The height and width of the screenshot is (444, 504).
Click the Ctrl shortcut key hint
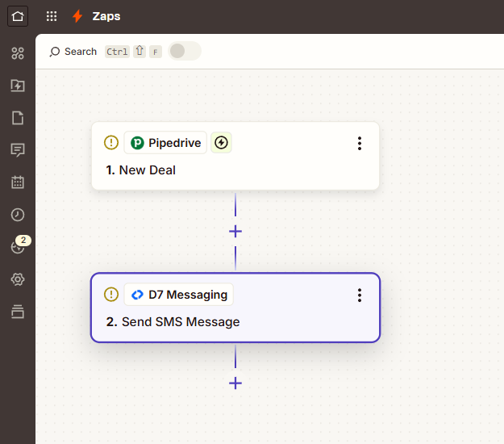point(117,52)
